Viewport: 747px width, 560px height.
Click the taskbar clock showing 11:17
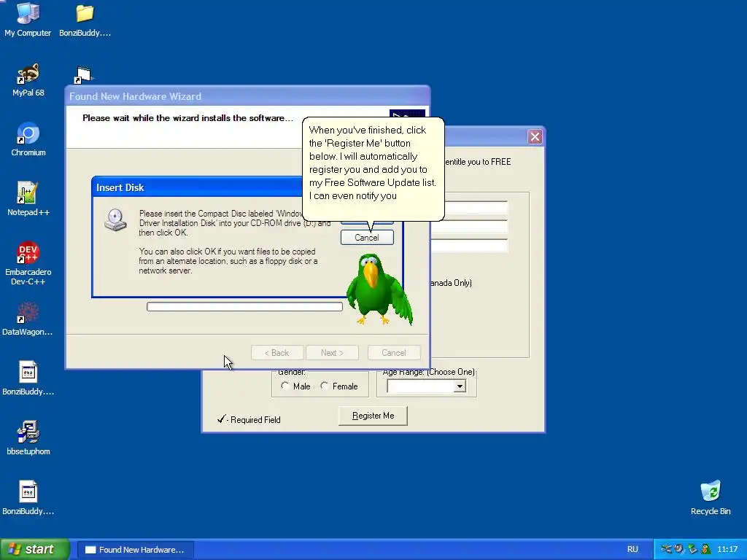[727, 549]
